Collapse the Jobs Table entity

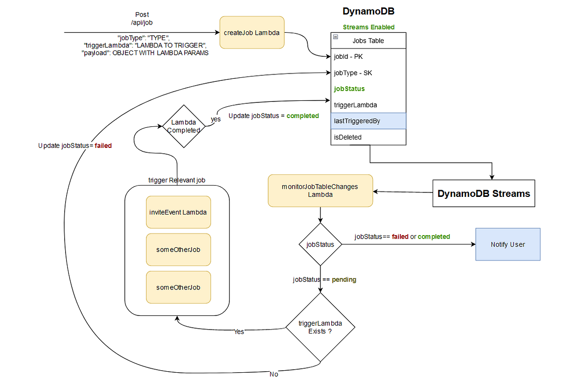335,36
